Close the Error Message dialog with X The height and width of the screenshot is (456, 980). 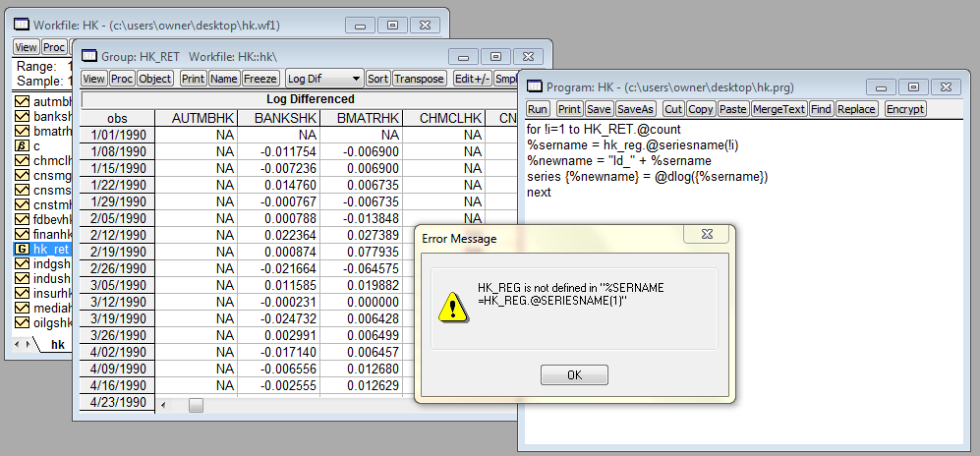(x=707, y=234)
